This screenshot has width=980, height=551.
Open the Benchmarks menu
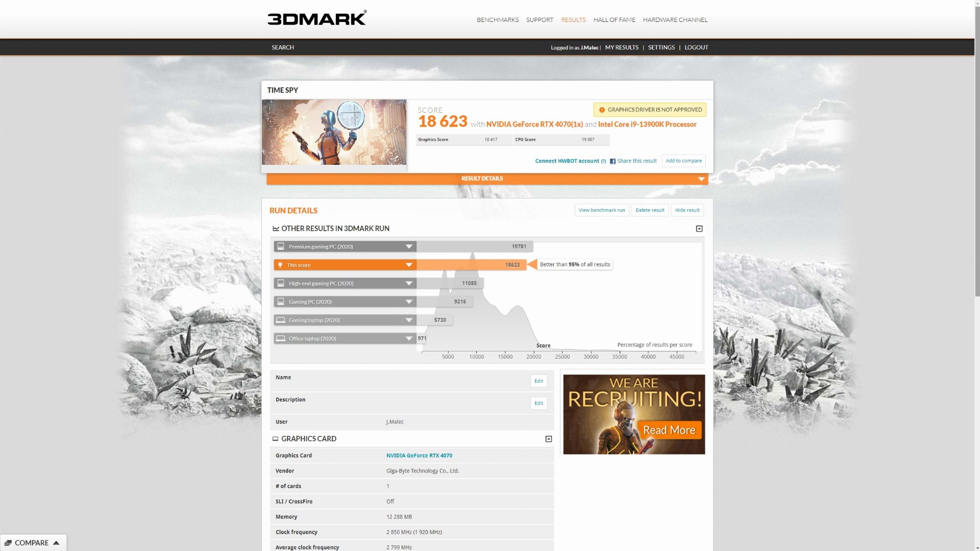pyautogui.click(x=498, y=20)
